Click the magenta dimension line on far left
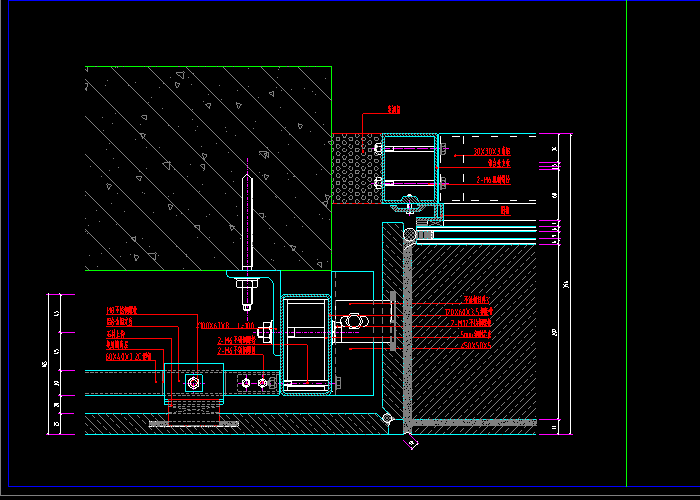 point(60,365)
